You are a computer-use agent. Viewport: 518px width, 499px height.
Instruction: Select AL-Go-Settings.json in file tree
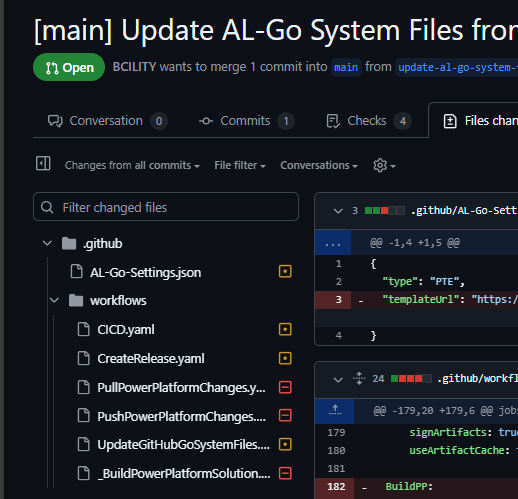click(x=145, y=273)
